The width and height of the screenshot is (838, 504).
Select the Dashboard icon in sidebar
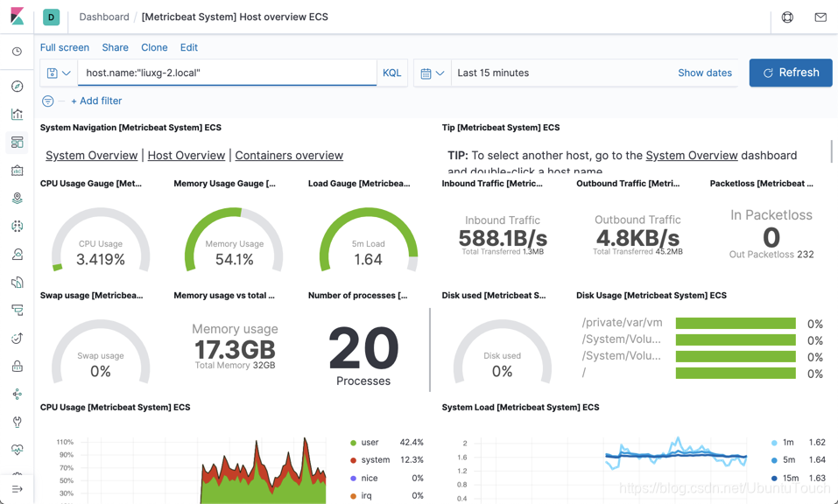(x=18, y=142)
